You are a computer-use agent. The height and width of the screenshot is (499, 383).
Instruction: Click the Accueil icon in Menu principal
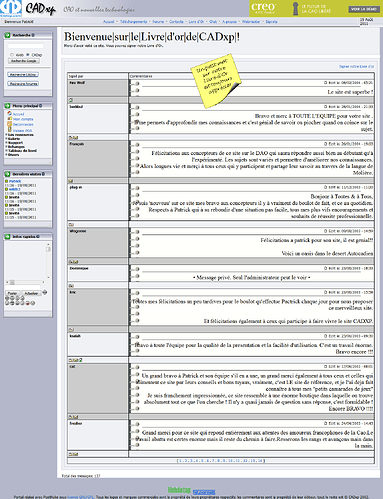(x=10, y=114)
